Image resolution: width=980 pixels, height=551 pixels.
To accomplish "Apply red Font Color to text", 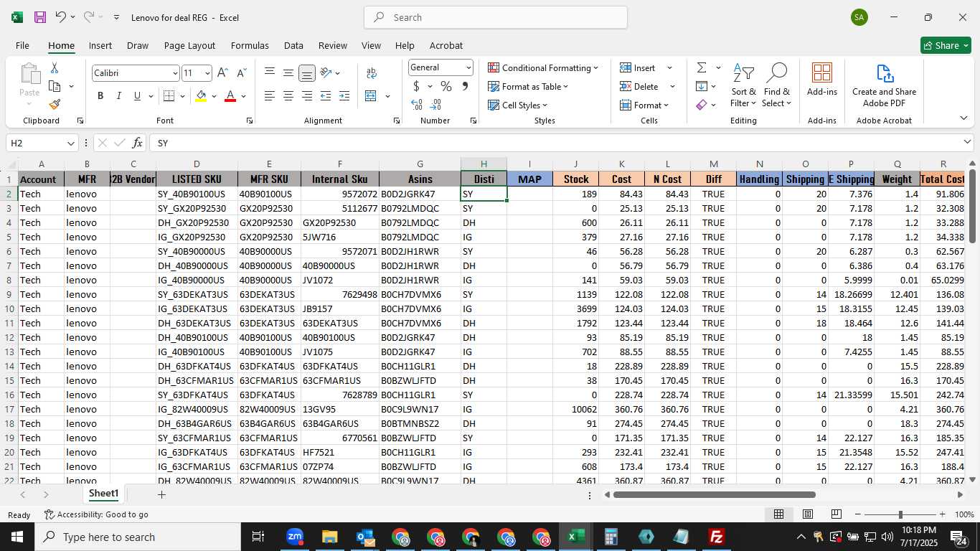I will point(230,96).
